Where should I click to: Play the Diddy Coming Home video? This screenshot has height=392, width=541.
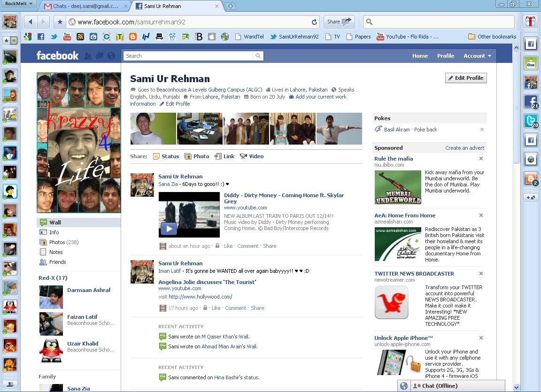tap(168, 229)
